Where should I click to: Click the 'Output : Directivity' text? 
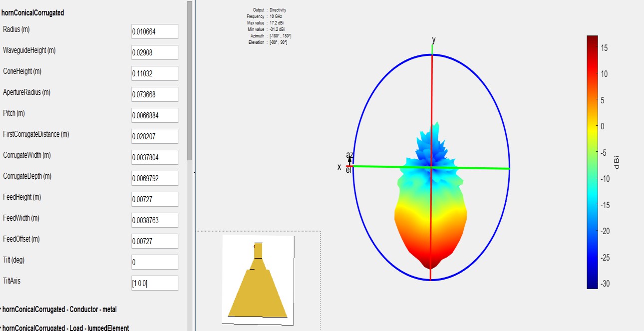(270, 10)
